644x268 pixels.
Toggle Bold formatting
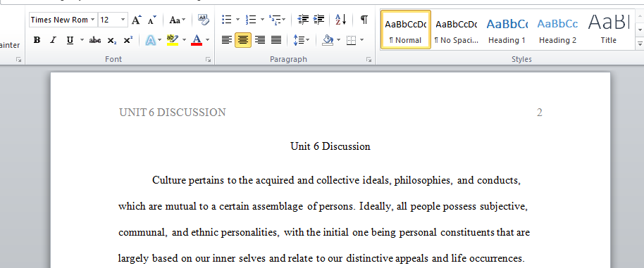coord(37,40)
